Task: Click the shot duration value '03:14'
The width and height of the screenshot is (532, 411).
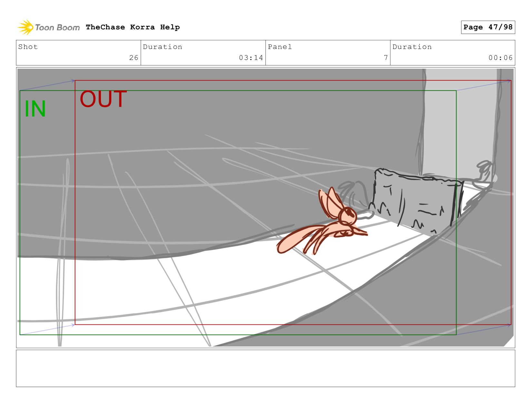Action: [251, 58]
